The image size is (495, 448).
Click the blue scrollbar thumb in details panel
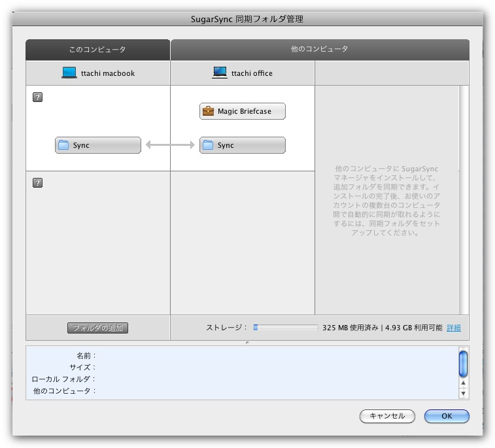tap(463, 362)
